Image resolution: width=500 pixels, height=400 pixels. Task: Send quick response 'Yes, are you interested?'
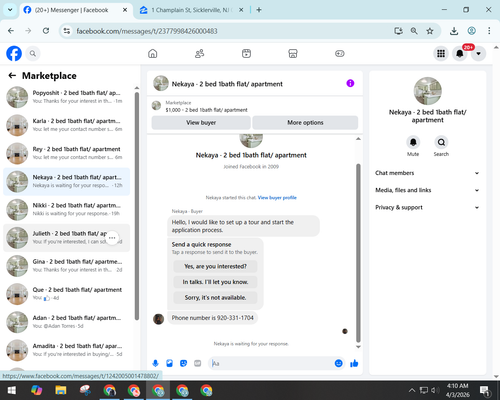215,266
